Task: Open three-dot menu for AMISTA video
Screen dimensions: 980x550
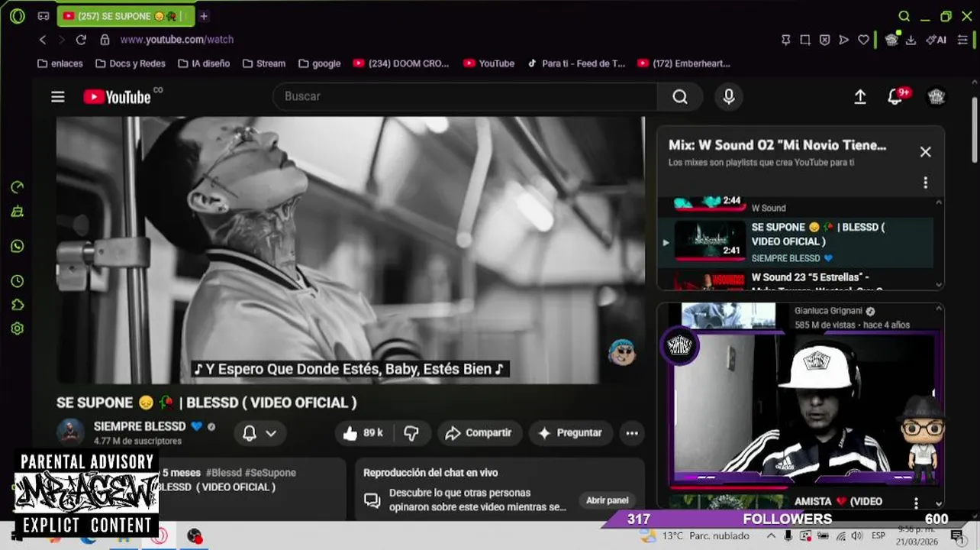Action: (x=916, y=503)
